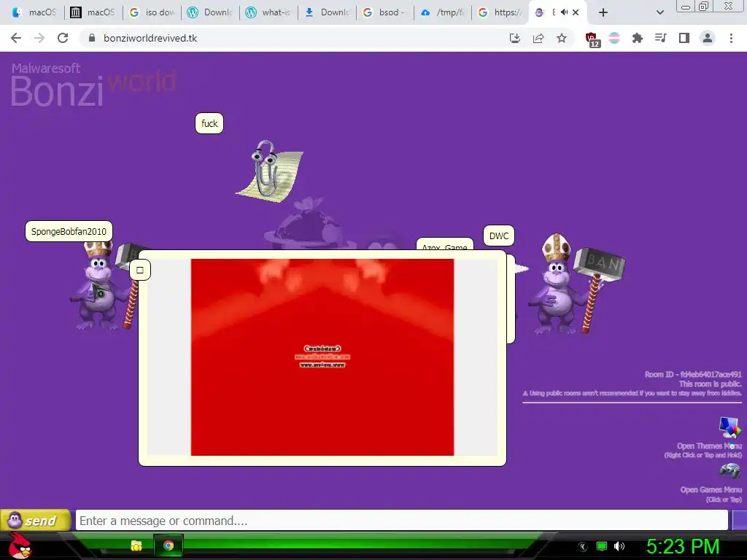Open the Angry Birds start button
The width and height of the screenshot is (747, 560).
[x=20, y=545]
